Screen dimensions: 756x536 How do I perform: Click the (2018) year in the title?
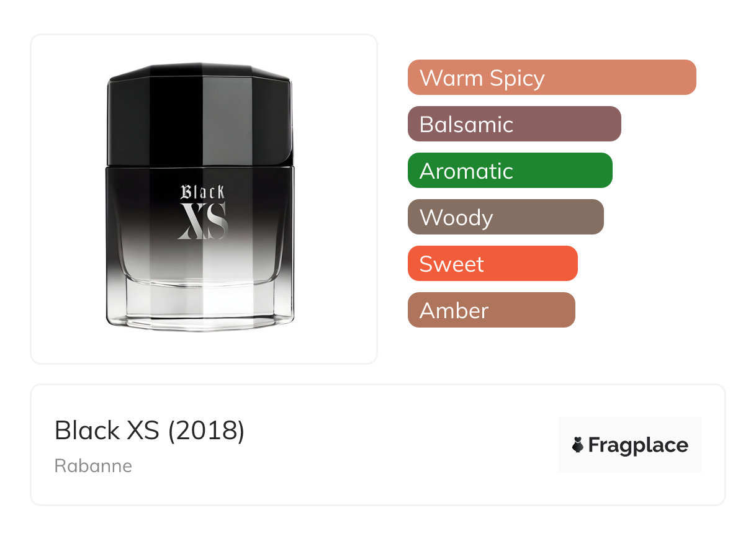click(207, 431)
